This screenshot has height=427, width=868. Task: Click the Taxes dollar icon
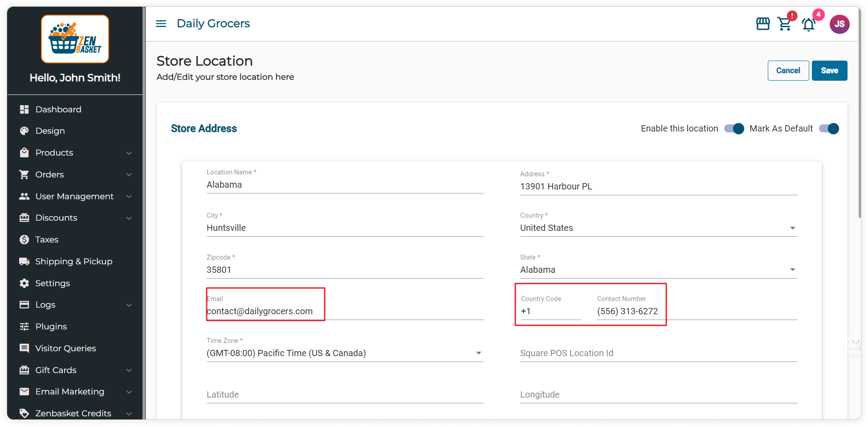pos(24,240)
